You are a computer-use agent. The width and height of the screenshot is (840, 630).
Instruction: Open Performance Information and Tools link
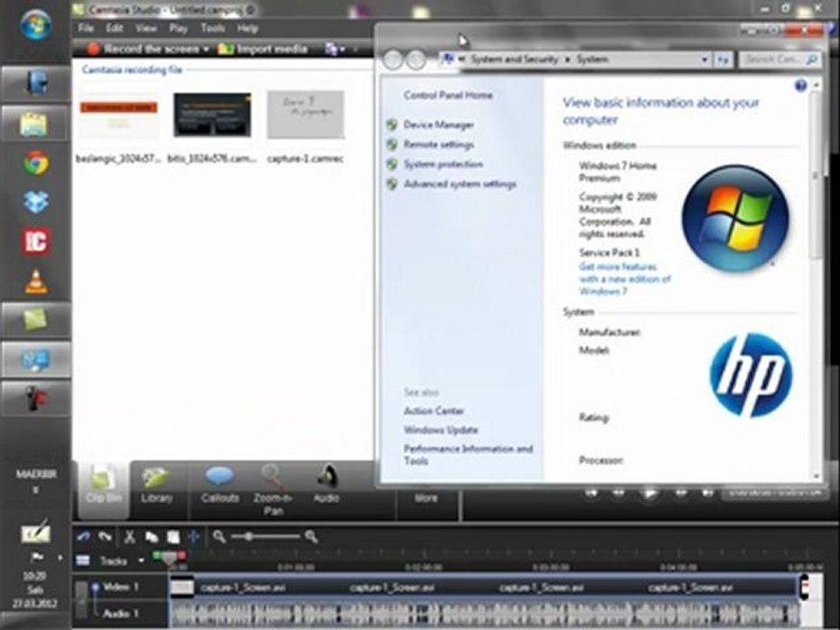(x=467, y=455)
